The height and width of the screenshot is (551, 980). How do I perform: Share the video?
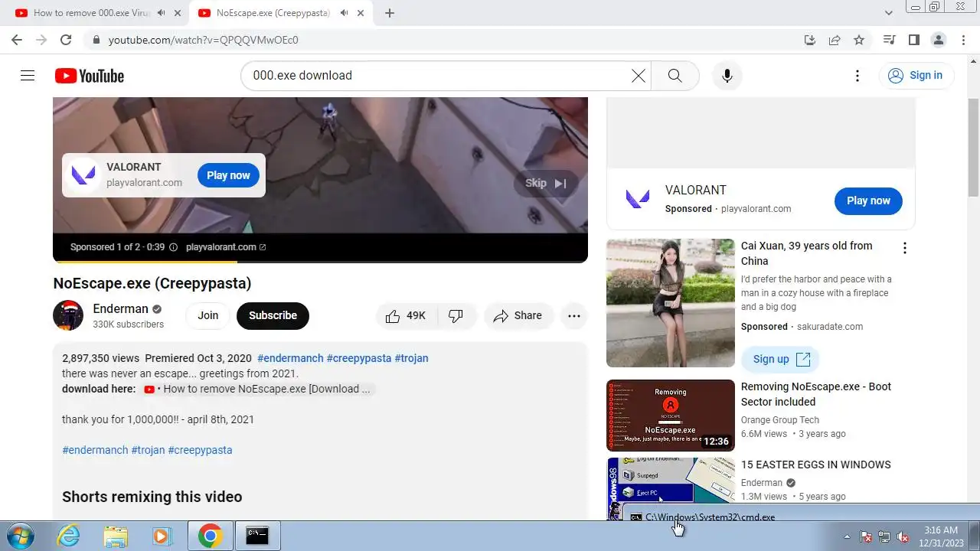tap(518, 315)
